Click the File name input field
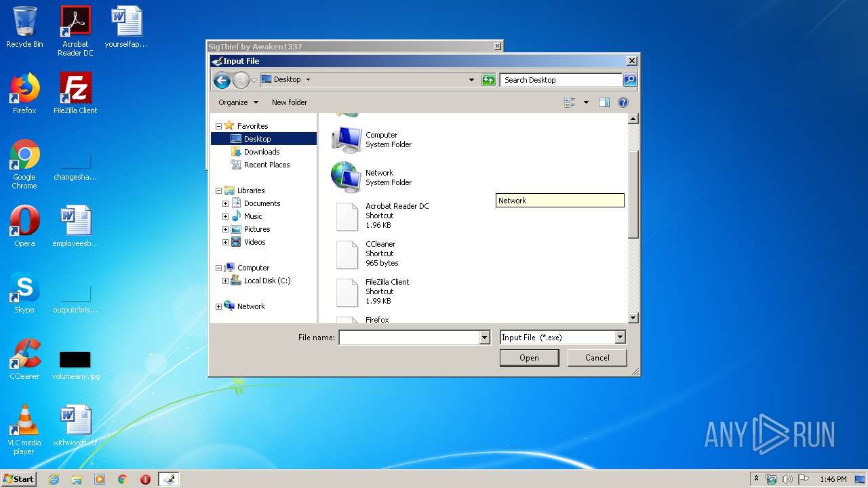This screenshot has width=868, height=488. coord(409,337)
